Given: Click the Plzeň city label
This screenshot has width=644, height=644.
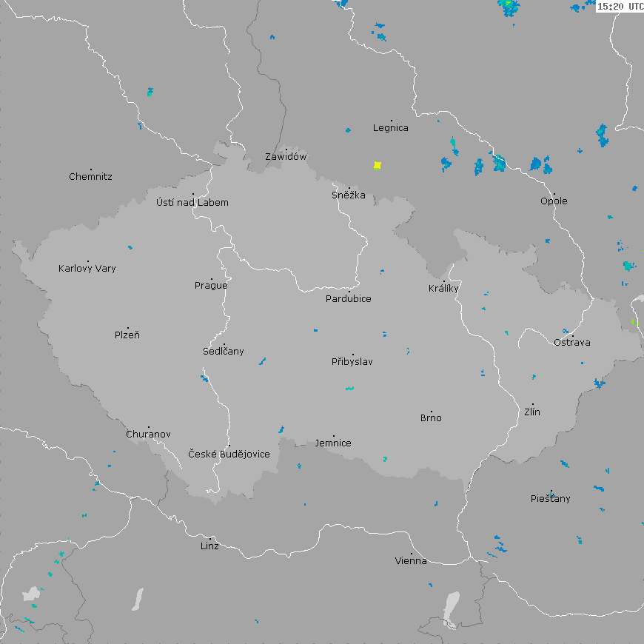Looking at the screenshot, I should (127, 335).
